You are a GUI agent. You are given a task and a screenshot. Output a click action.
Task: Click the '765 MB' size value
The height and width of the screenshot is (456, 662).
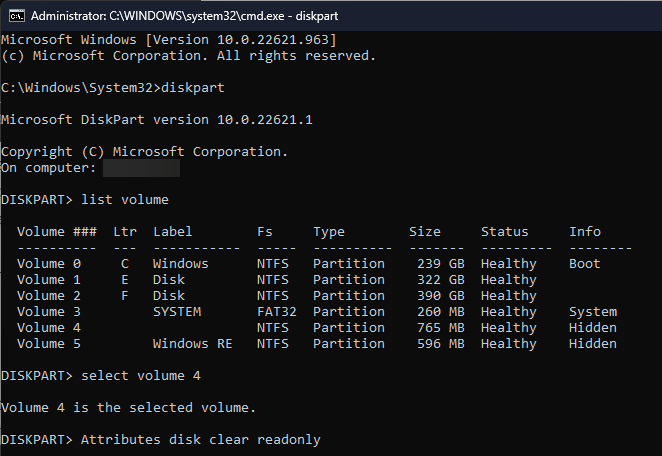pyautogui.click(x=441, y=328)
